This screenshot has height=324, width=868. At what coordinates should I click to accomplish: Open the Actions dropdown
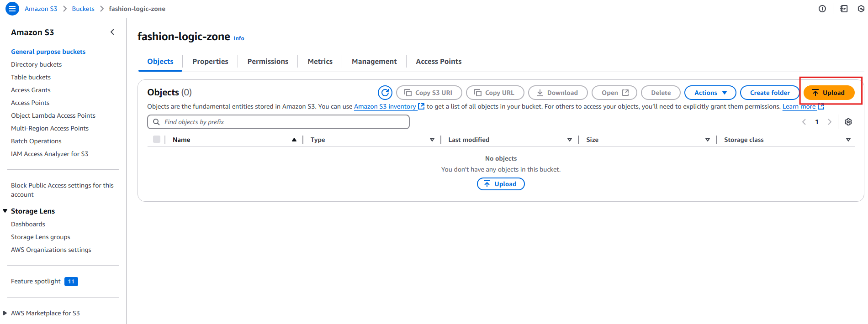(710, 93)
